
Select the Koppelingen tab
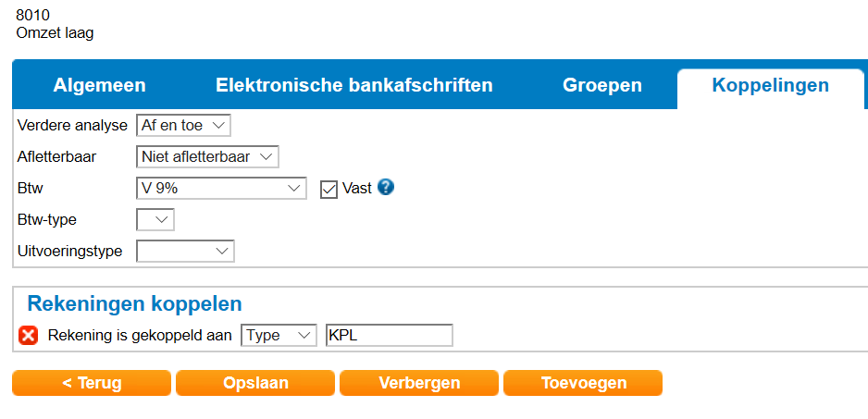pos(770,86)
